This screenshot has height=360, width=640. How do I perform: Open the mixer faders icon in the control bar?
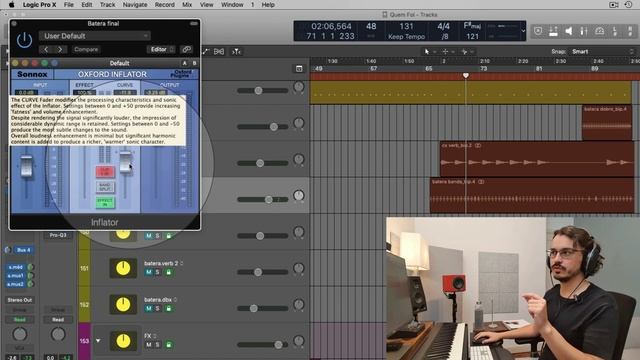(x=584, y=31)
